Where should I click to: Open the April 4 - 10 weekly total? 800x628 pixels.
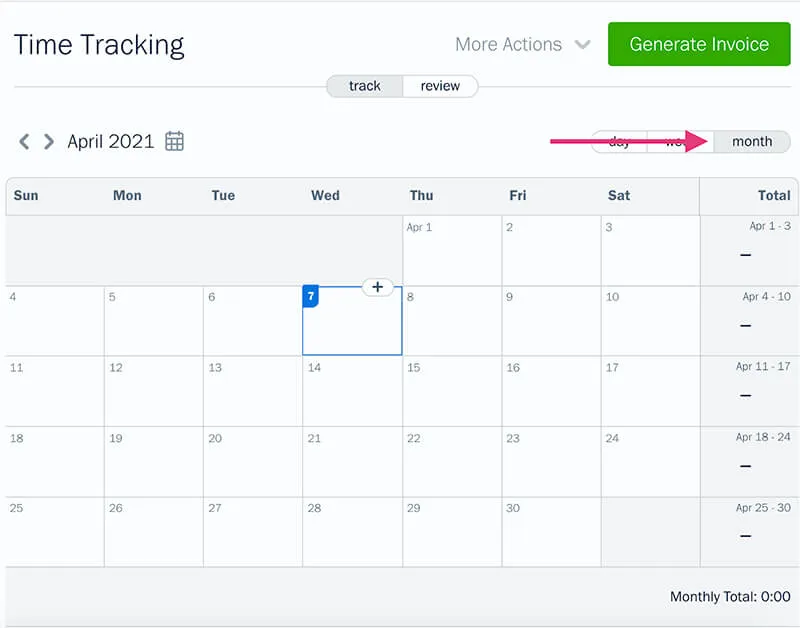click(x=748, y=320)
